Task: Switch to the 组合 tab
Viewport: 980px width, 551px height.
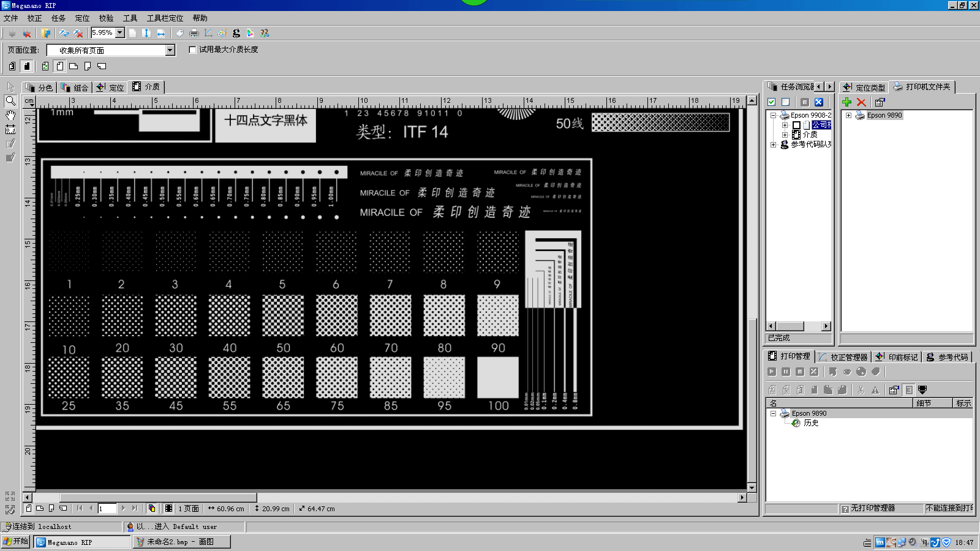Action: (x=75, y=88)
